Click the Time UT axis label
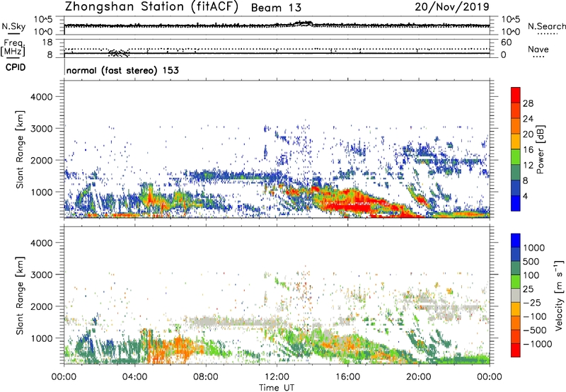Screen dimensions: 566x392 277,388
